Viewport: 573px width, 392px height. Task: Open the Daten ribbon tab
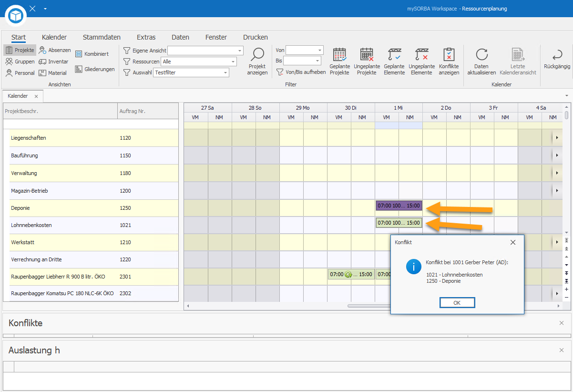180,37
